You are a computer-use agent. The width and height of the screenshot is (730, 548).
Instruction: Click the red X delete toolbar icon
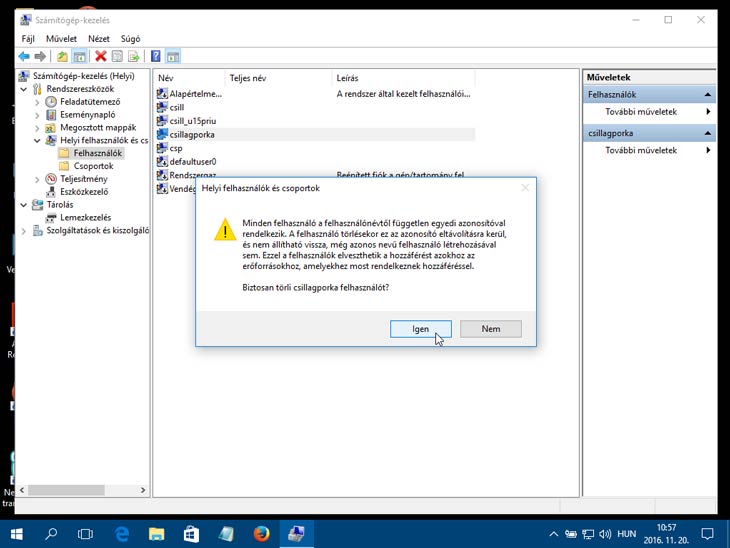(100, 57)
